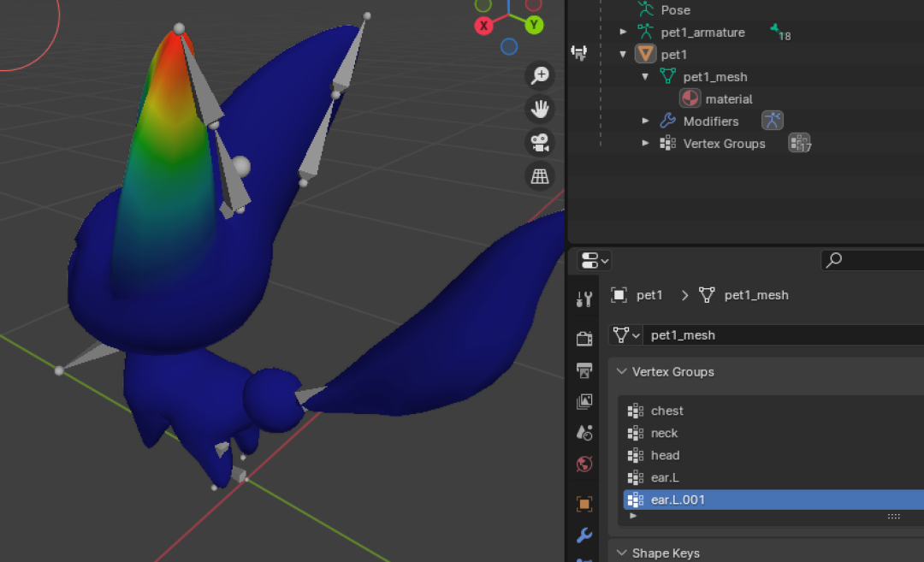Expand pet1_armature in the outliner

[x=623, y=32]
